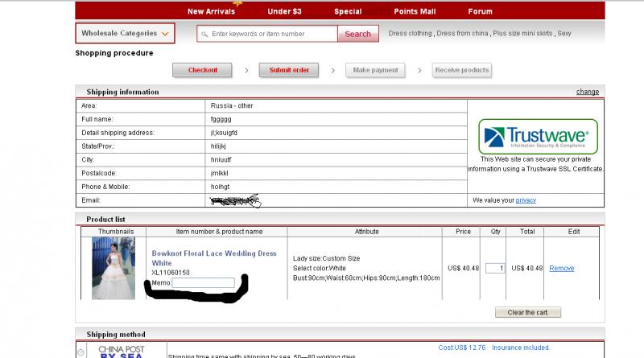Screen dimensions: 644x358
Task: Open the Bowknot Floral Lace Wedding Dress link
Action: pyautogui.click(x=213, y=258)
